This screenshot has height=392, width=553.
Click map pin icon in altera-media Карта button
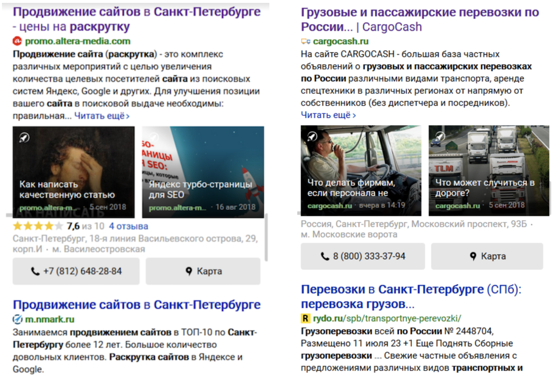coord(189,271)
